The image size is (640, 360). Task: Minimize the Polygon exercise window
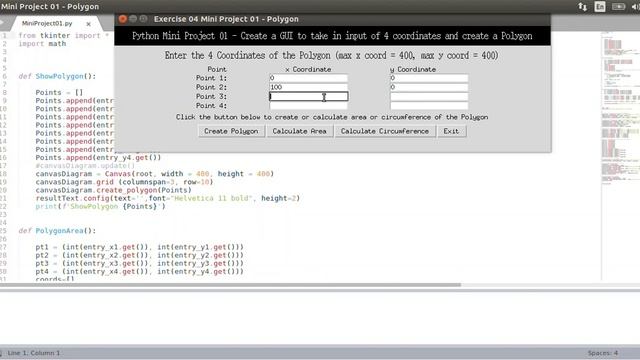(x=133, y=19)
